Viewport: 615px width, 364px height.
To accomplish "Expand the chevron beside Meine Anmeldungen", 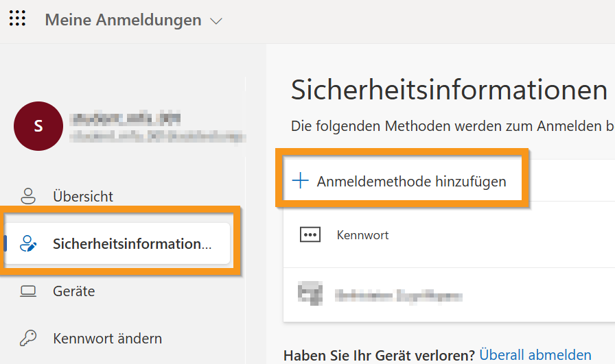I will (x=216, y=21).
